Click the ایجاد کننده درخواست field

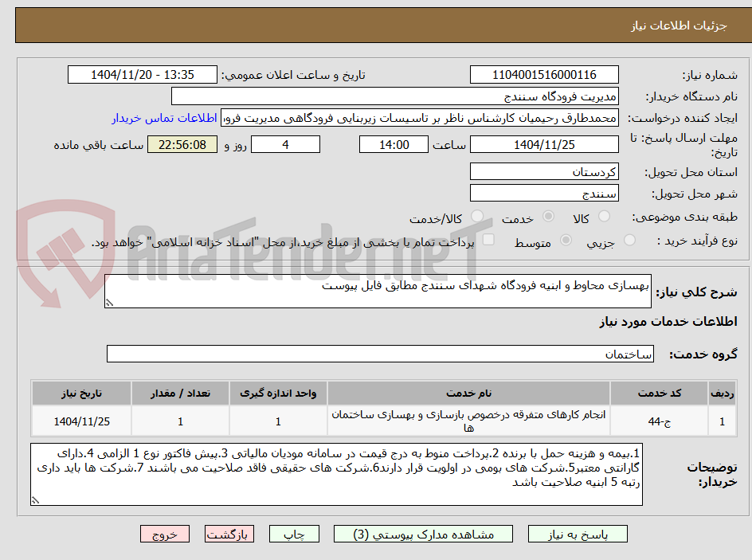click(420, 118)
